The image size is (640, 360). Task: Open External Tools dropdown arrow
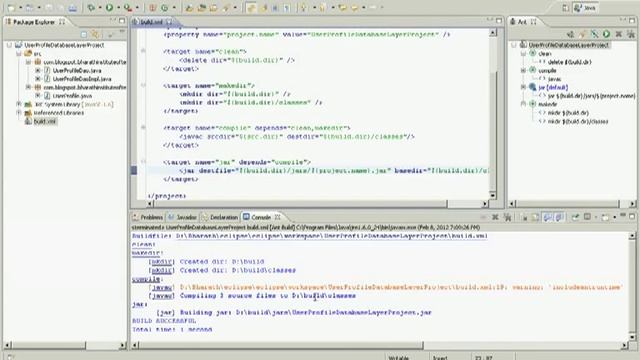137,7
